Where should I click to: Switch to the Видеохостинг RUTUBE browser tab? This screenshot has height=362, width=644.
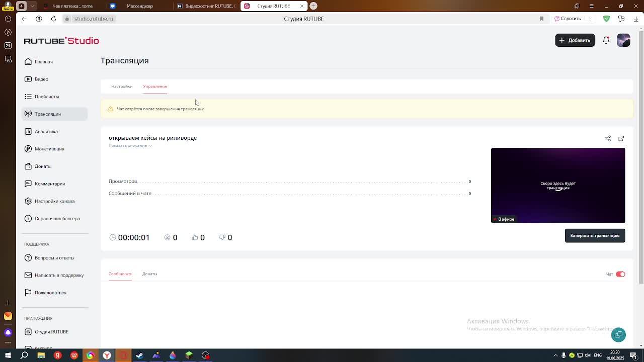[x=206, y=6]
